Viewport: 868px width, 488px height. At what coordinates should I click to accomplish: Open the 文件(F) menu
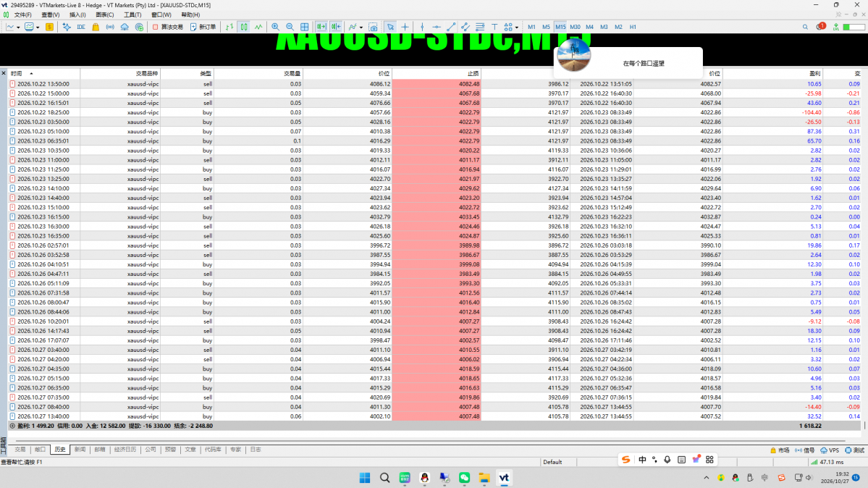(x=22, y=15)
